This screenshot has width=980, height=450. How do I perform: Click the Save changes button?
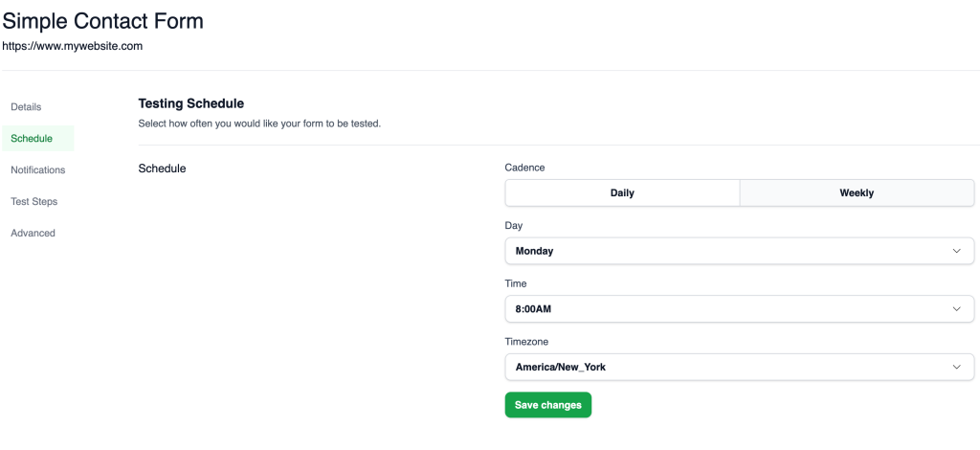point(548,405)
